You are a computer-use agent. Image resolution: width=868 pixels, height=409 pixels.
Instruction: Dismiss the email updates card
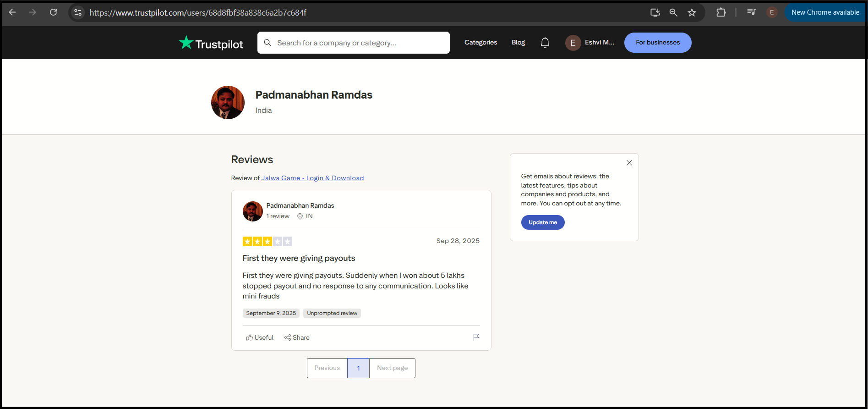(629, 163)
